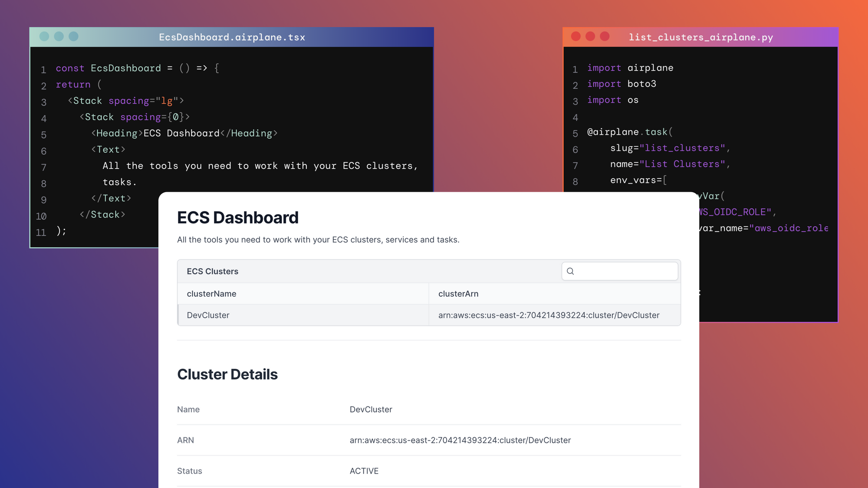This screenshot has width=868, height=488.
Task: Click the clusterName column header
Action: click(211, 294)
